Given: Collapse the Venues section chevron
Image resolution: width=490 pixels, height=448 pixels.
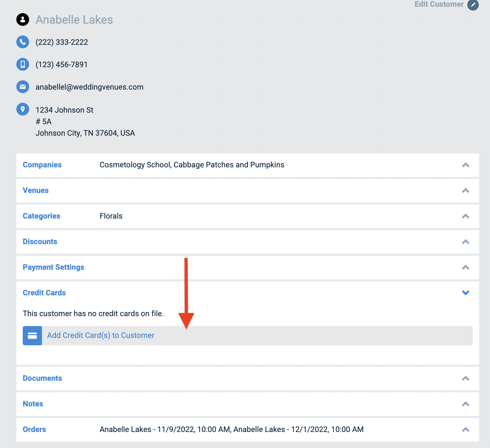Looking at the screenshot, I should pos(466,191).
